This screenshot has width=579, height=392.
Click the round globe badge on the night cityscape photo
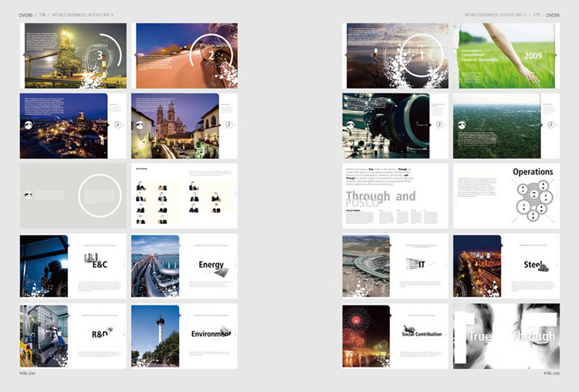click(x=29, y=125)
